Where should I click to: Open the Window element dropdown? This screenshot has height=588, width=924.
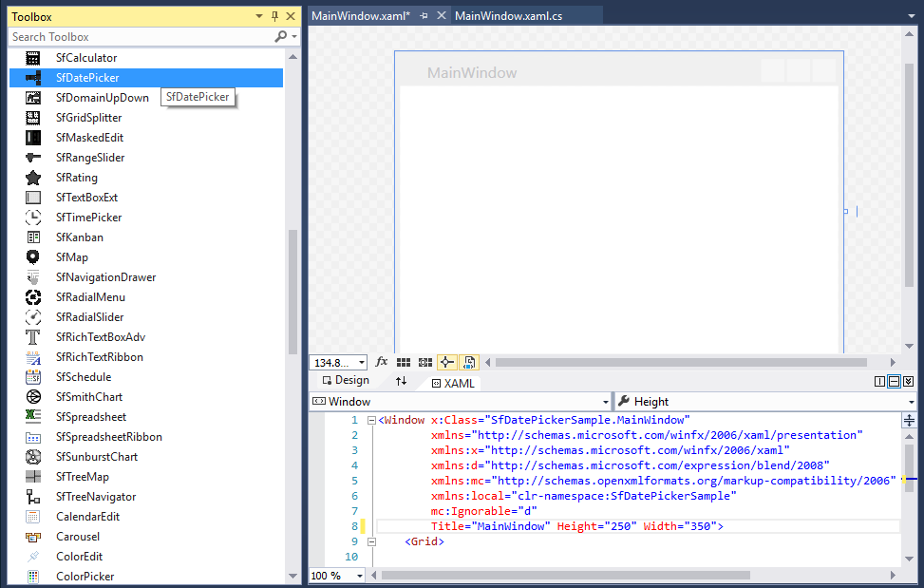coord(604,402)
